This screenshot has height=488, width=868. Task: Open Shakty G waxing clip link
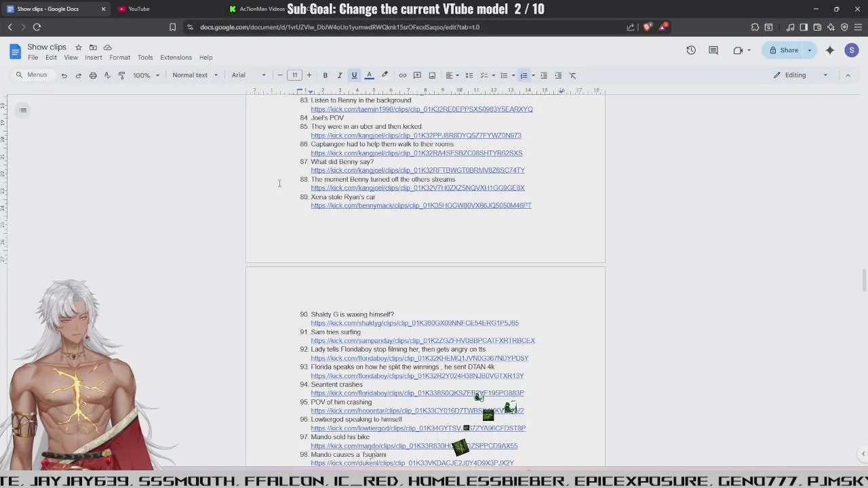point(414,323)
